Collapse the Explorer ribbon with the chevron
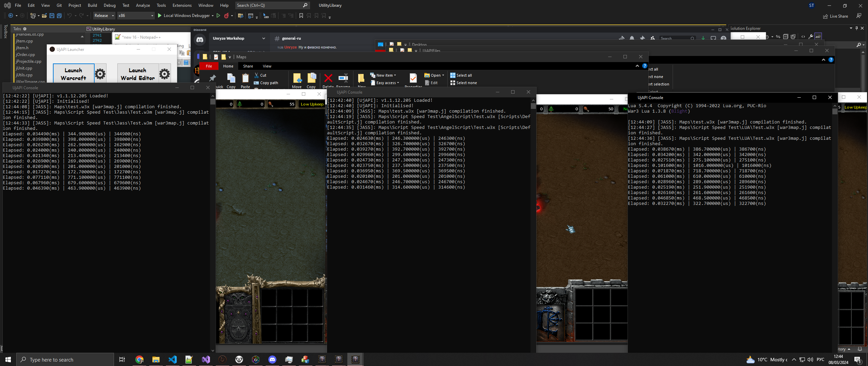 tap(637, 66)
